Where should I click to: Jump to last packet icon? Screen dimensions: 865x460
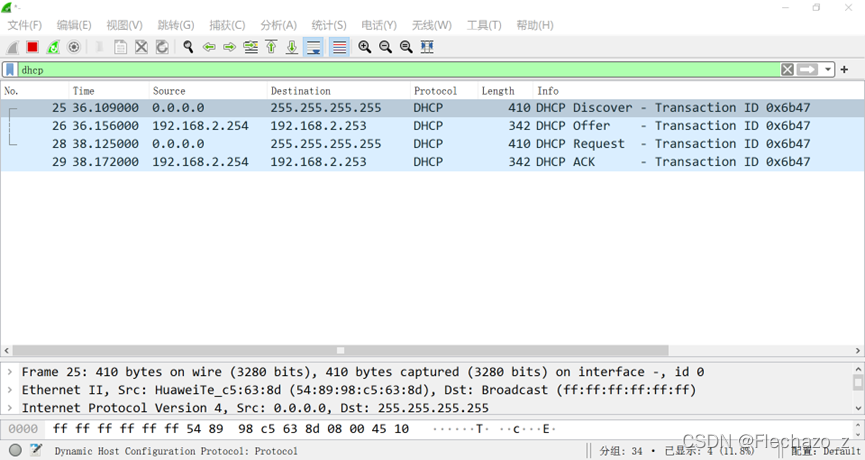[292, 47]
